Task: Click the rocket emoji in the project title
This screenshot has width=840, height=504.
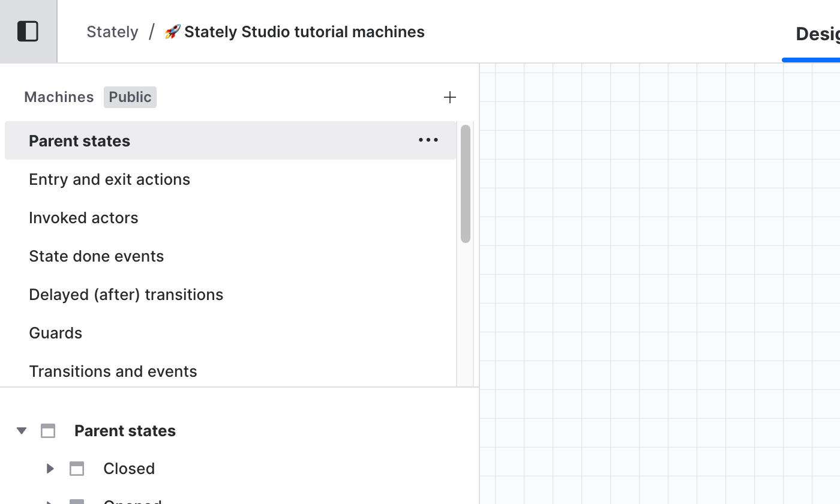Action: click(x=172, y=32)
